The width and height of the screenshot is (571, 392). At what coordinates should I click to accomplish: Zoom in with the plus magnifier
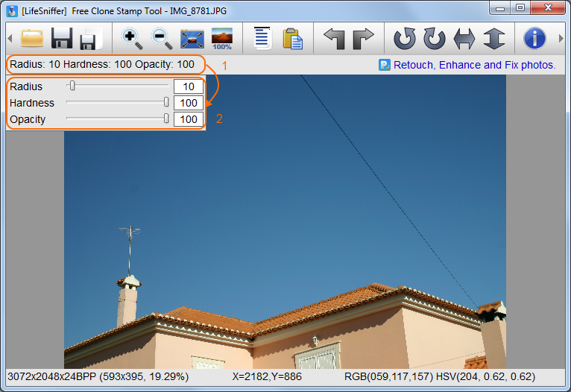coord(131,39)
